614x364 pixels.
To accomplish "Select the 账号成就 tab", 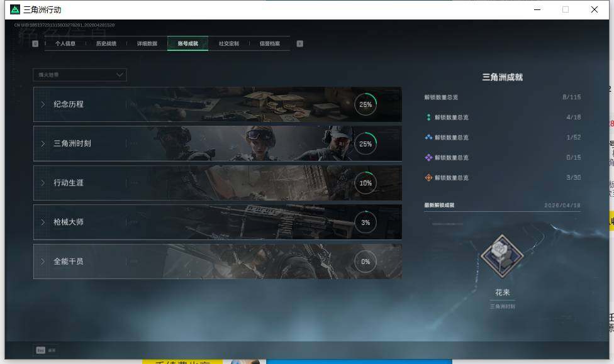I will tap(188, 43).
